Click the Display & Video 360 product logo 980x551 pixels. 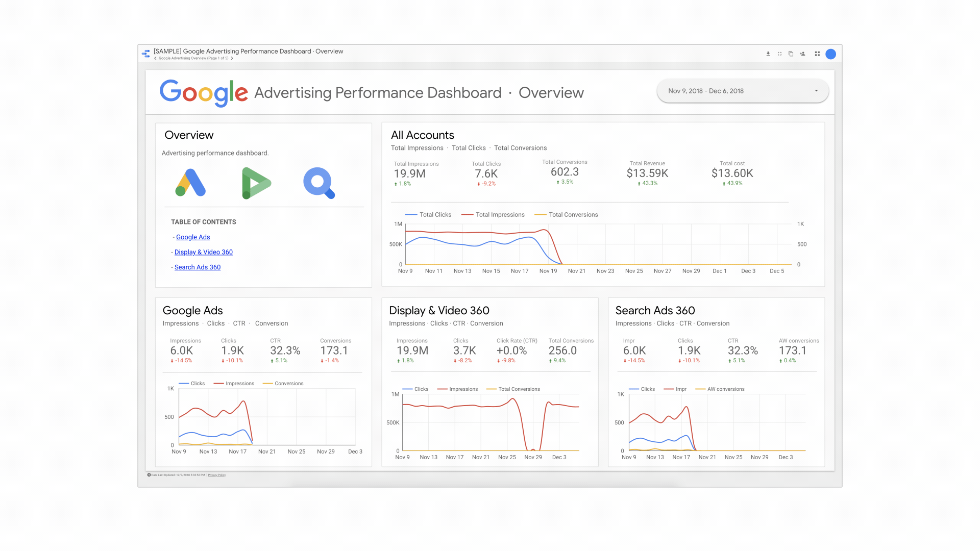click(x=256, y=183)
